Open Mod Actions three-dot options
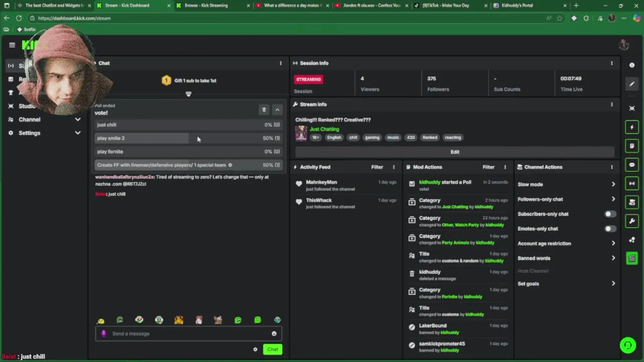The width and height of the screenshot is (644, 362). pos(505,167)
